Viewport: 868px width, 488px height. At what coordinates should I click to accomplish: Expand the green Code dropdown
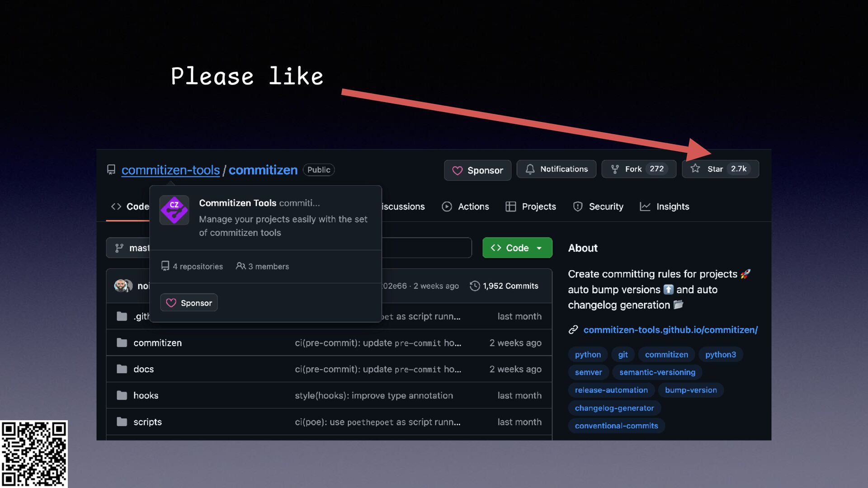[x=517, y=248]
